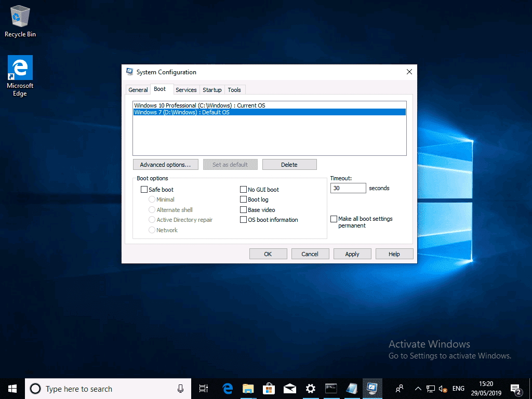Screen dimensions: 532x399
Task: Click the Cancel button
Action: click(x=310, y=254)
